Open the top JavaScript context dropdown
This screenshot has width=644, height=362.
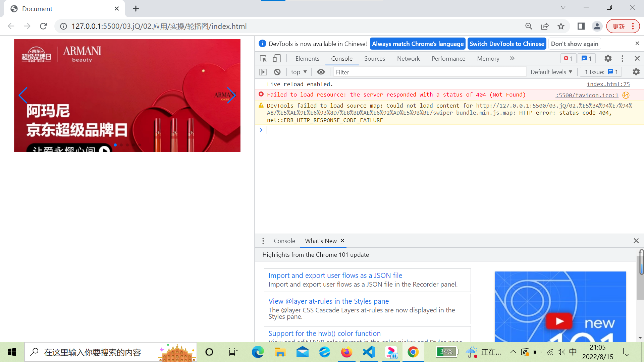pyautogui.click(x=299, y=72)
